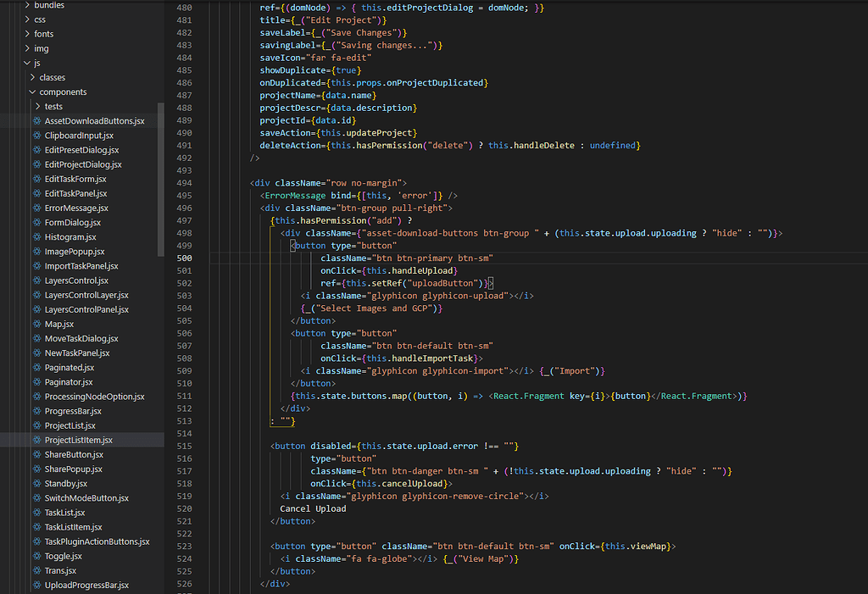Click the React icon beside AssetDownloadButtons.jsx
This screenshot has height=594, width=868.
click(36, 121)
